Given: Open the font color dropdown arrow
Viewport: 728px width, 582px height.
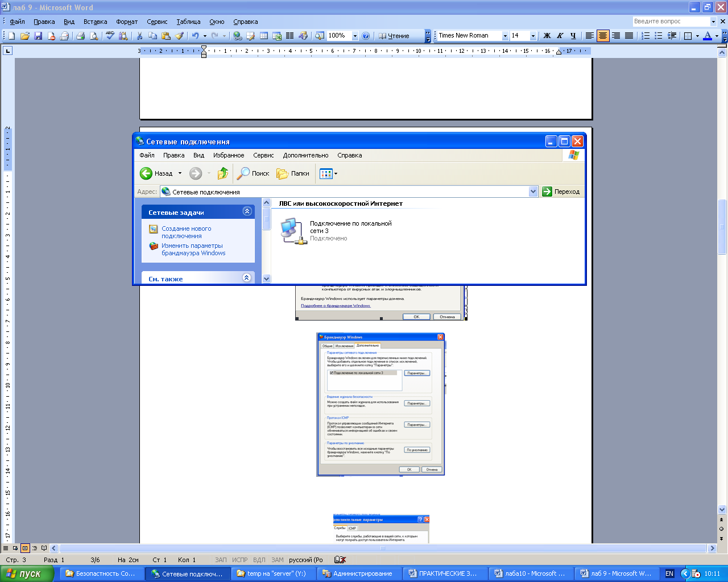Looking at the screenshot, I should (x=716, y=36).
